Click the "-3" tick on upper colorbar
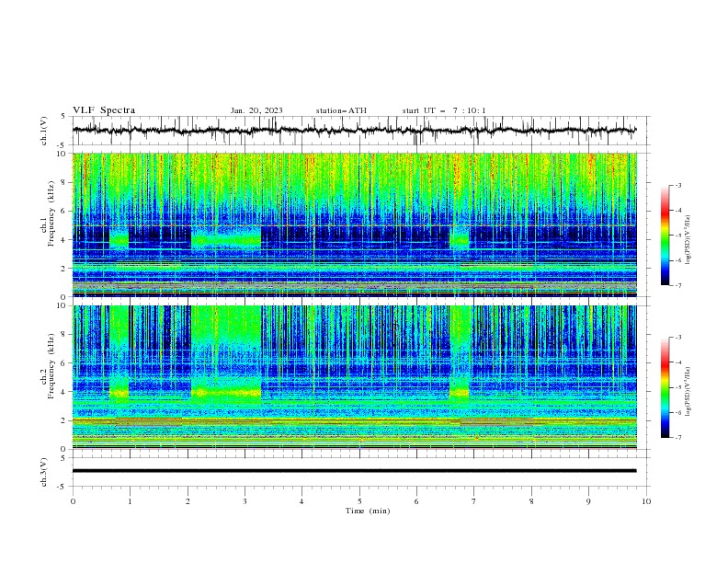Screen dimensions: 728x563 pos(677,185)
